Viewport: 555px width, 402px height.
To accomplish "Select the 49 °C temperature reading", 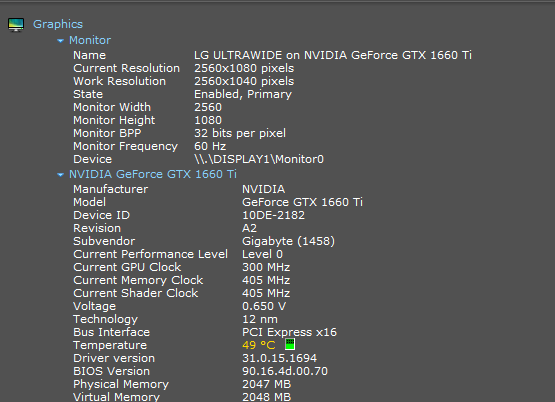I will [x=258, y=345].
